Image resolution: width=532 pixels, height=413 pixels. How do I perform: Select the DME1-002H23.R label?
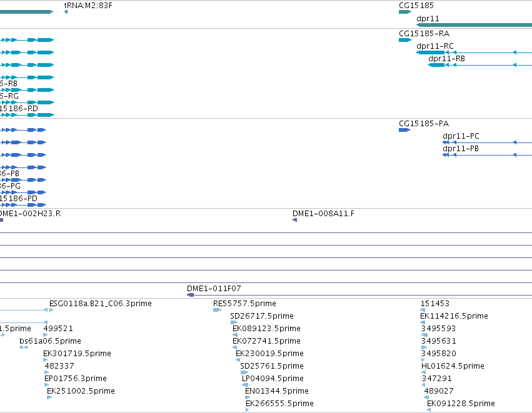click(x=30, y=214)
